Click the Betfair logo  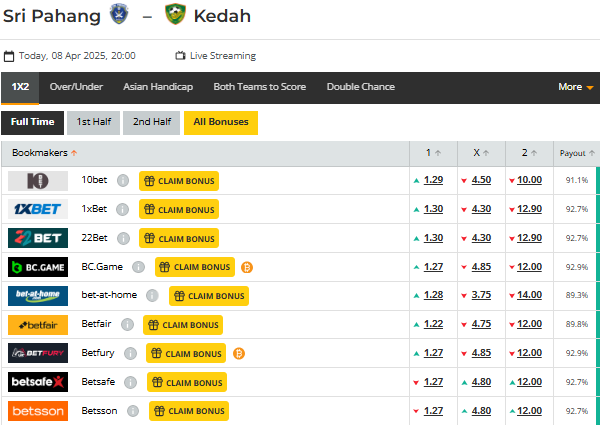pos(38,325)
